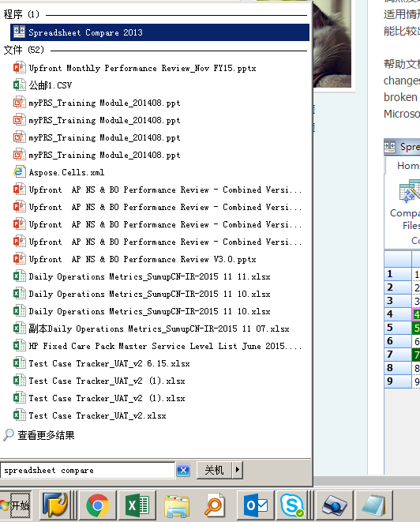The height and width of the screenshot is (522, 420).
Task: Open the orange magnifier document taskbar icon
Action: tap(214, 505)
